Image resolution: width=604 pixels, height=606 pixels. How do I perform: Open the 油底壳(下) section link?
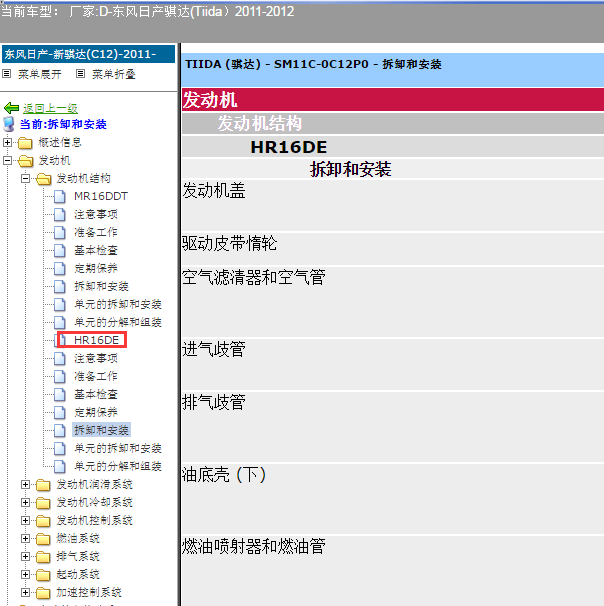click(x=224, y=475)
